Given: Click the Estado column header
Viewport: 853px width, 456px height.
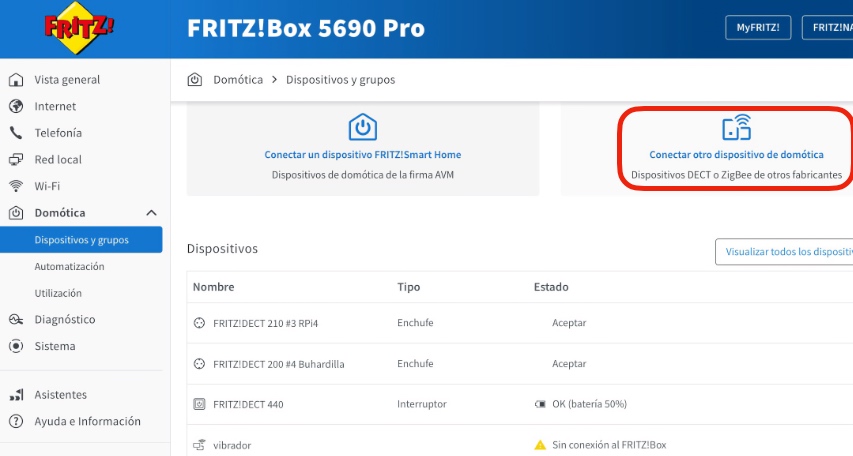Looking at the screenshot, I should 551,287.
